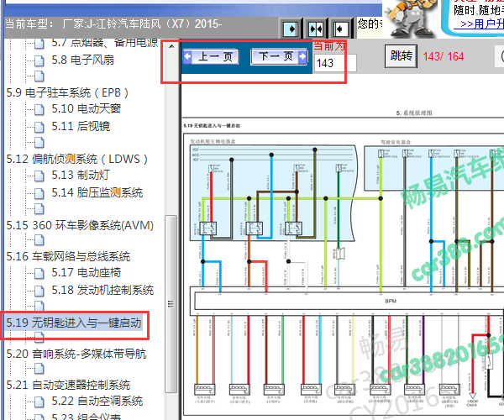Click the page number input showing 143
504x420 pixels.
coord(335,63)
